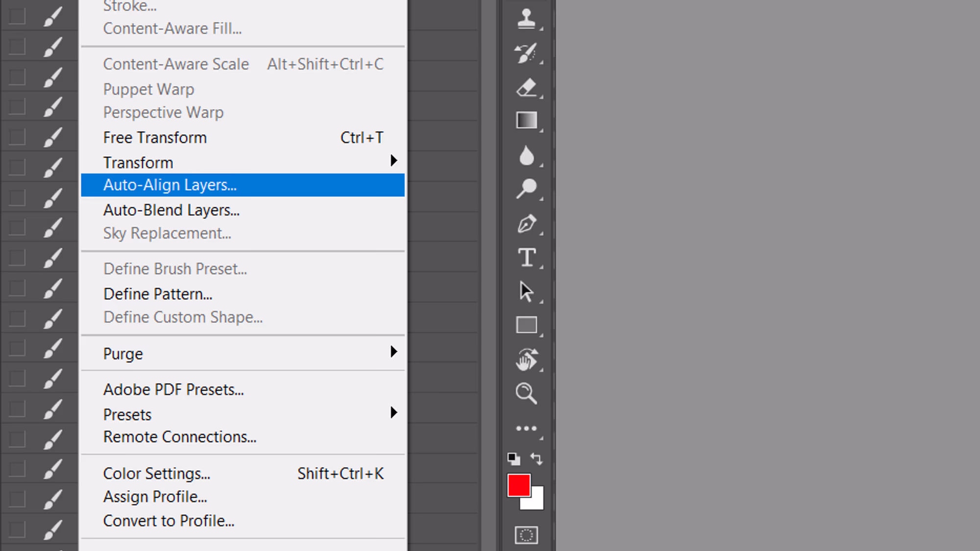Swap foreground and background colors
This screenshot has height=551, width=980.
tap(537, 459)
